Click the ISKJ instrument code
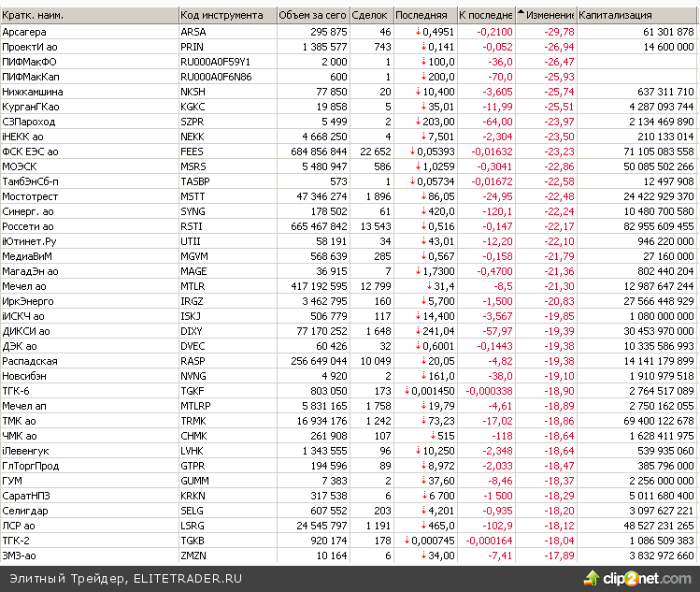This screenshot has width=700, height=592. coord(191,316)
